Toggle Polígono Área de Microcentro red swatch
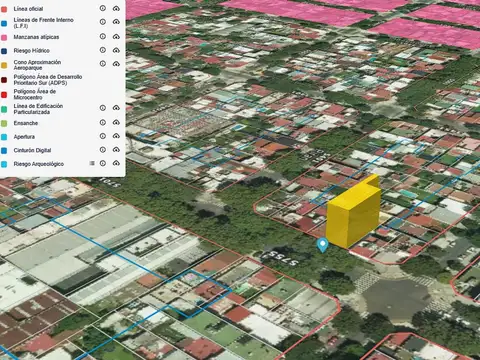Image resolution: width=480 pixels, height=360 pixels. click(x=4, y=95)
